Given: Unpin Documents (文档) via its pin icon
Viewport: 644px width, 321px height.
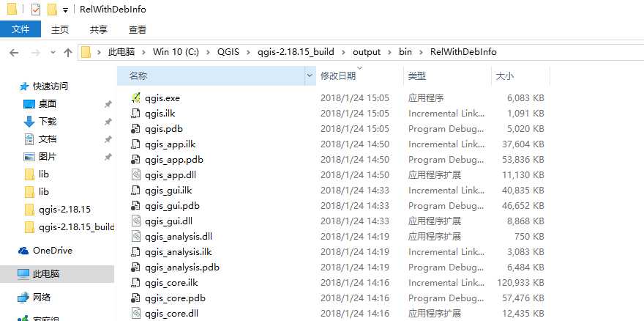Looking at the screenshot, I should pyautogui.click(x=108, y=139).
